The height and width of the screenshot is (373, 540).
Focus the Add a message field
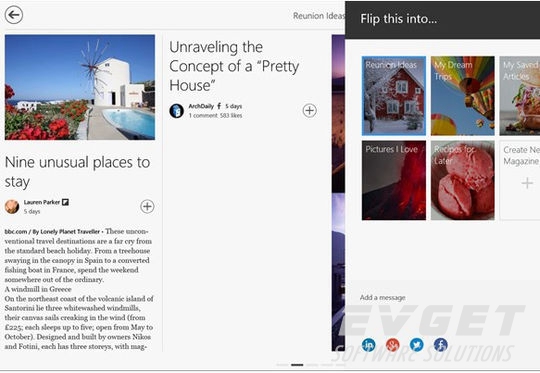coord(443,298)
